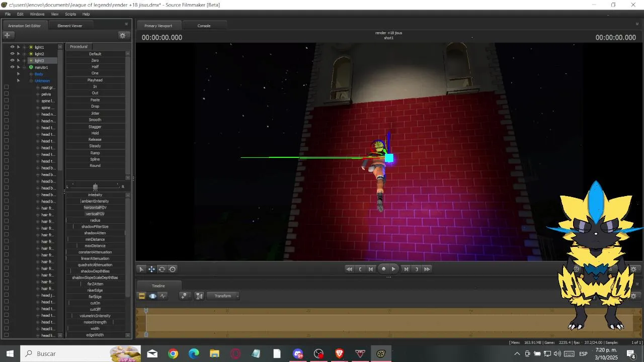The height and width of the screenshot is (362, 644).
Task: Play the shot
Action: tap(393, 269)
